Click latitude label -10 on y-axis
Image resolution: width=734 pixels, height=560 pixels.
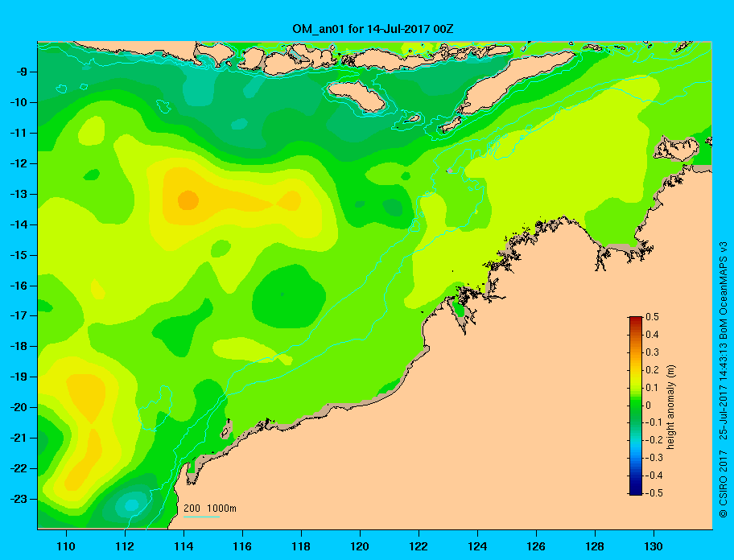click(19, 102)
